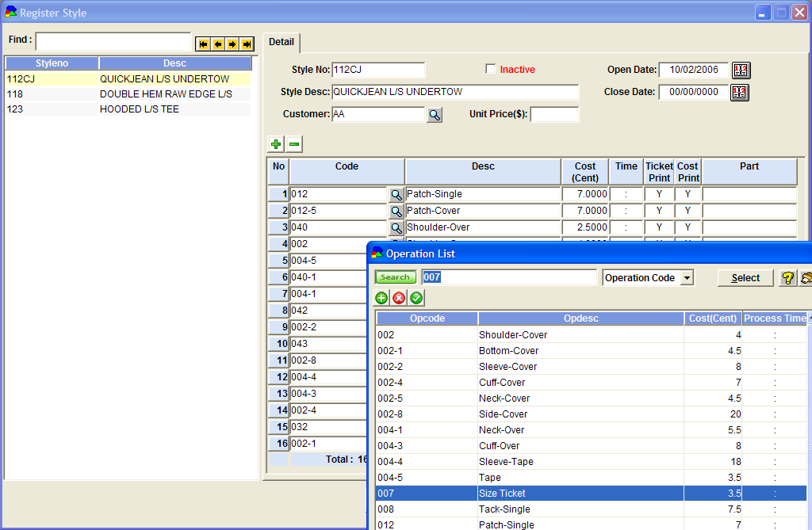Click the Search button in Operation List

396,277
